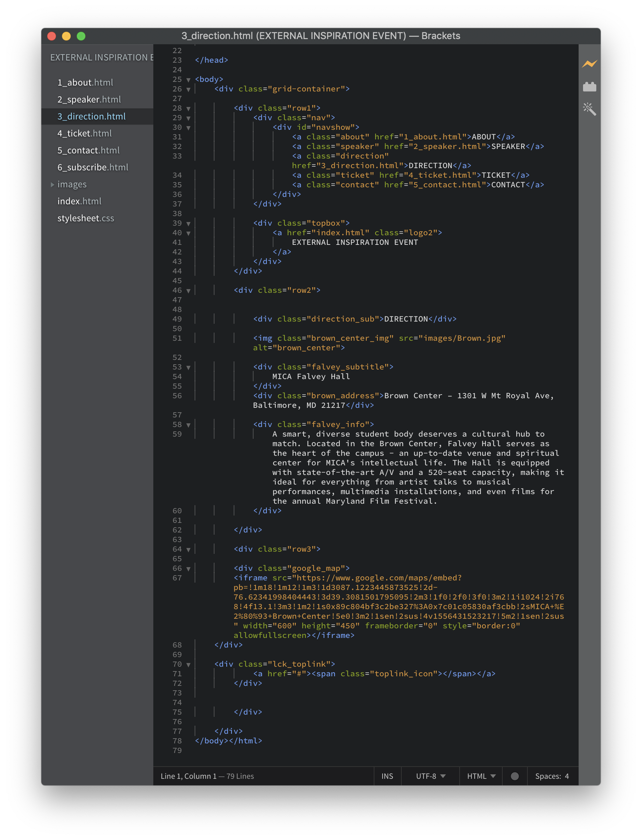Screen dimensions: 642x840
Task: Fold the row2 div on line 46
Action: click(188, 291)
